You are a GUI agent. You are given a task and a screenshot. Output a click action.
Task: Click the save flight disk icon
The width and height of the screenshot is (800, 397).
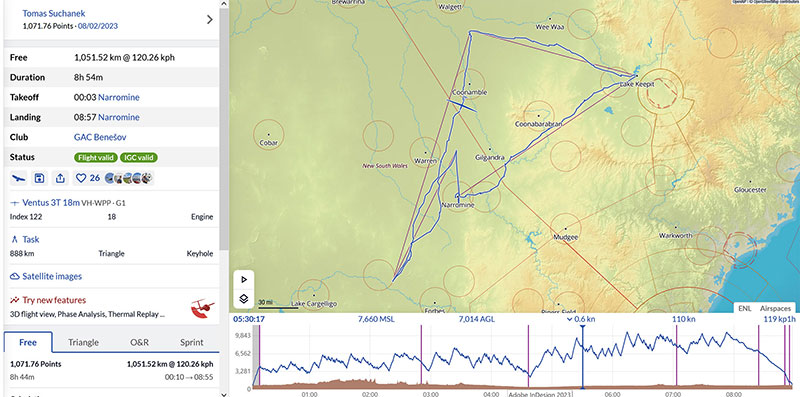39,178
